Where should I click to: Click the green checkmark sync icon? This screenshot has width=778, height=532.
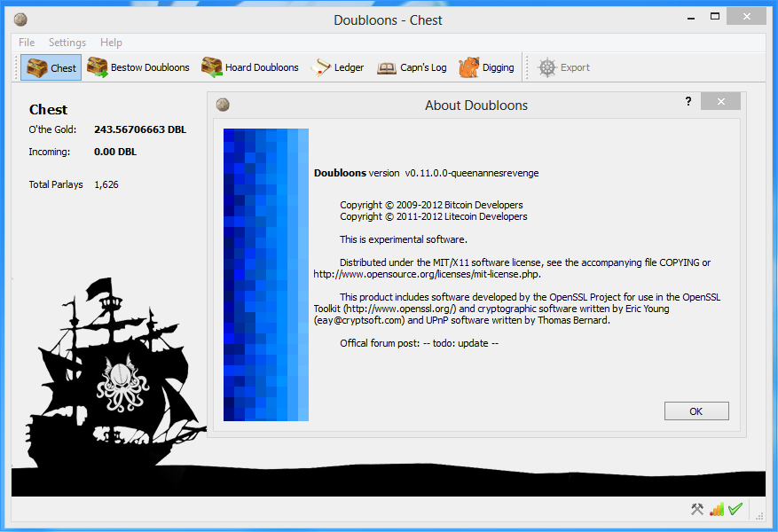(735, 509)
